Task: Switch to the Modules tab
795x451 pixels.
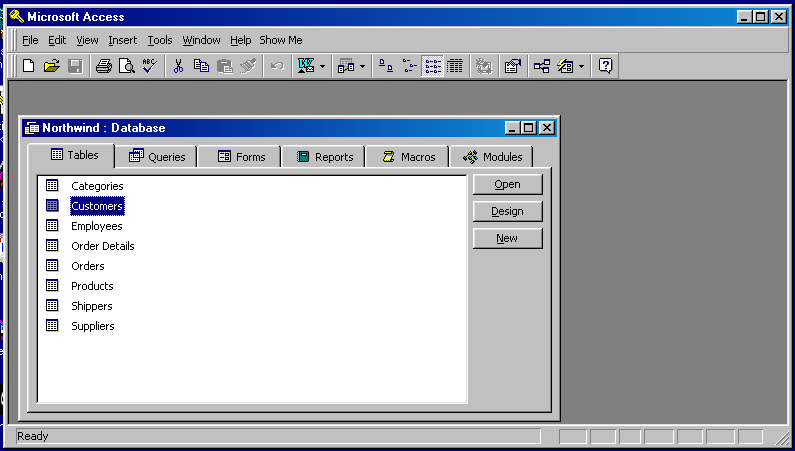Action: (x=491, y=157)
